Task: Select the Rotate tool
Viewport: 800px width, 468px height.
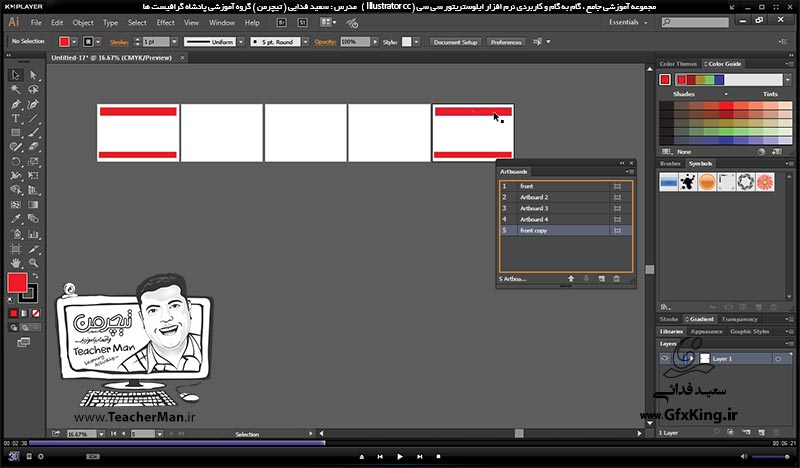Action: click(x=16, y=161)
